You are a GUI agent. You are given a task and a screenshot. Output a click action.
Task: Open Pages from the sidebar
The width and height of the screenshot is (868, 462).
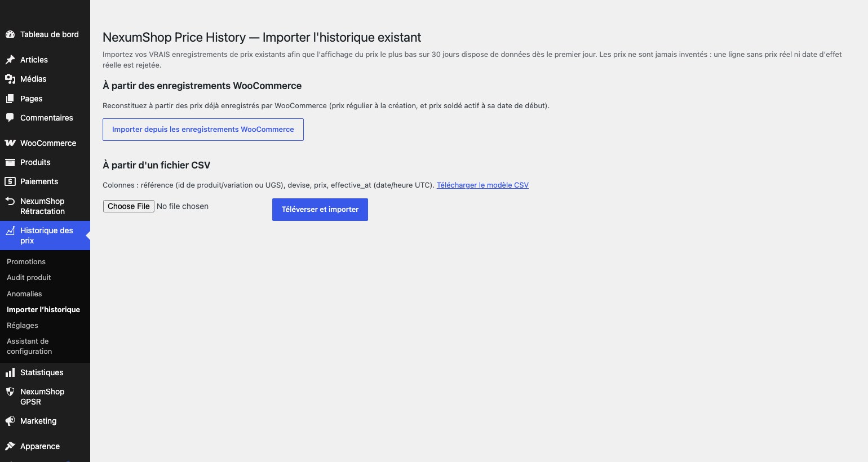click(x=45, y=99)
